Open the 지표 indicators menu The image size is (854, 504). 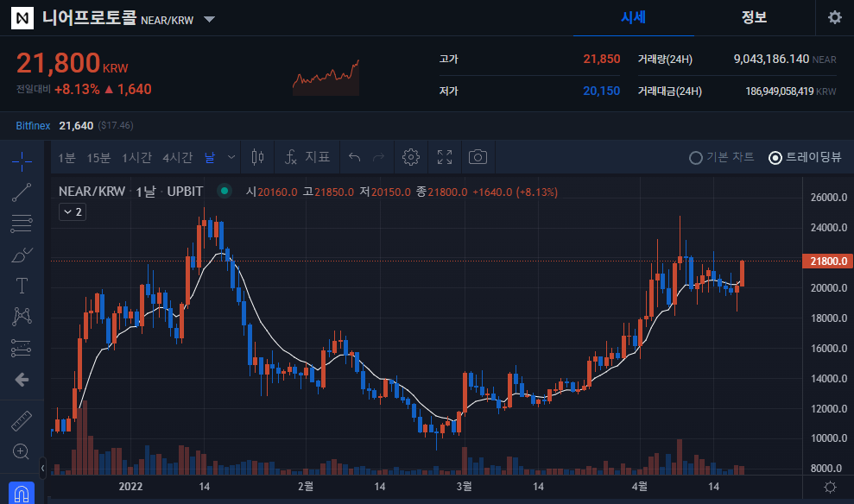[307, 157]
